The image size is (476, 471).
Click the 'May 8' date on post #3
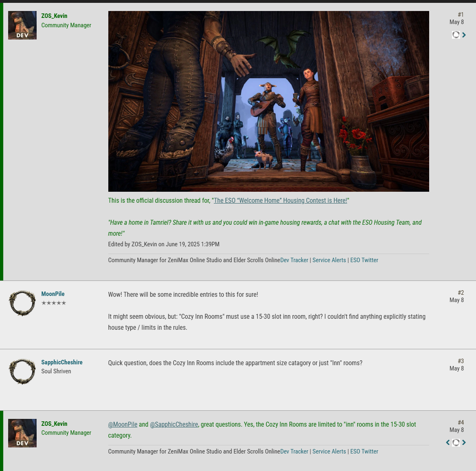point(456,368)
